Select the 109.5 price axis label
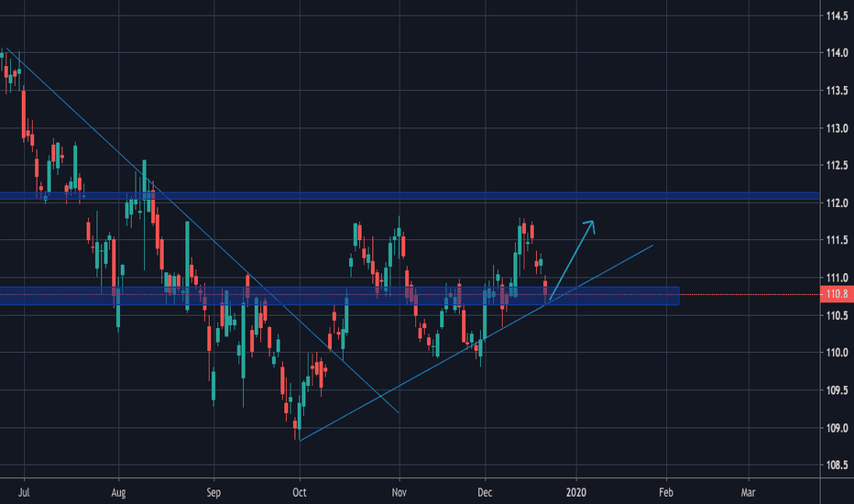 (838, 390)
